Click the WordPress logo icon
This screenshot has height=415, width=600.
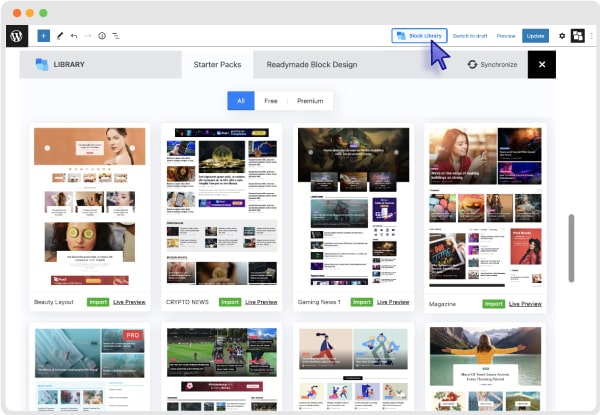tap(17, 35)
